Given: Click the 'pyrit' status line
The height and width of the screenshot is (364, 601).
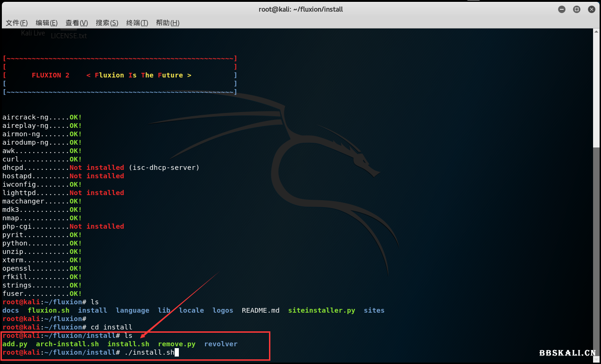Looking at the screenshot, I should (42, 235).
